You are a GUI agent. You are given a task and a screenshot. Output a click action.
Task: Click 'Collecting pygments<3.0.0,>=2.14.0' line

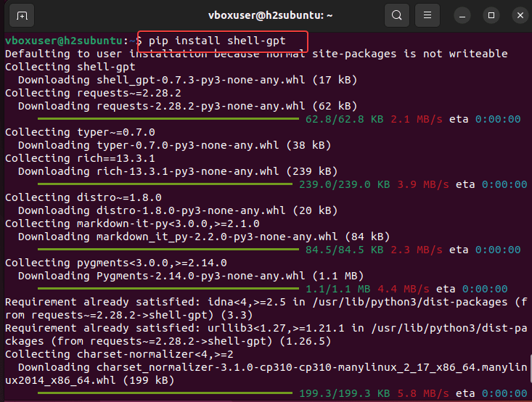pos(115,263)
